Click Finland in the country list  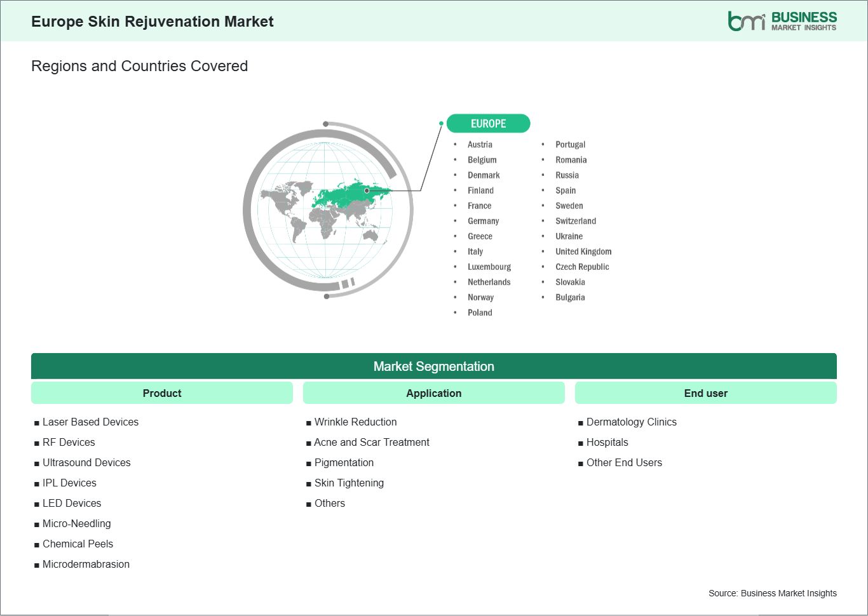click(480, 191)
